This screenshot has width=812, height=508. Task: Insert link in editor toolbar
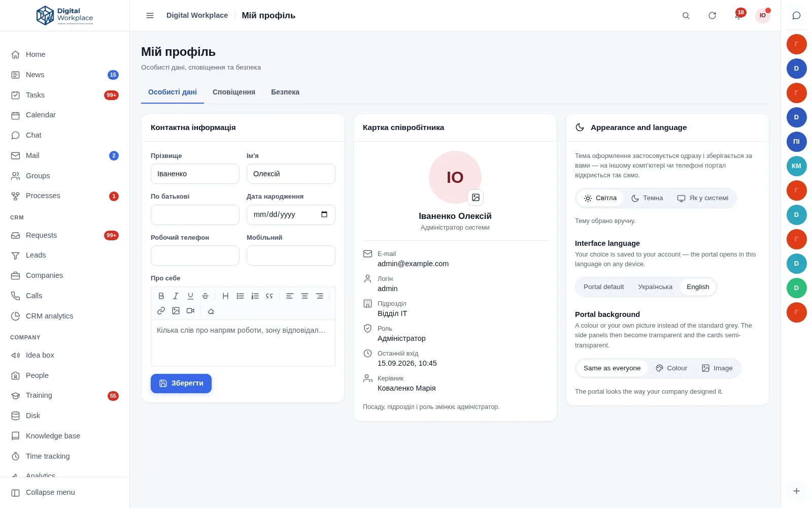click(x=161, y=310)
